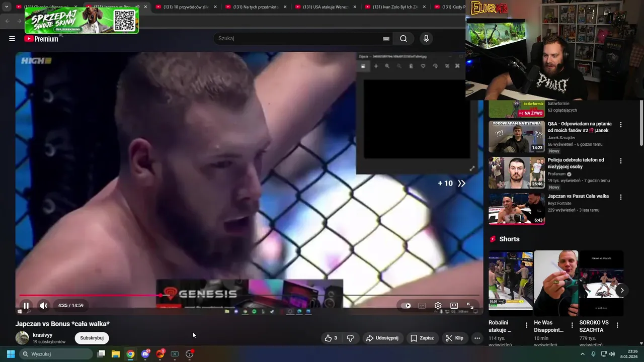Open Japczan vs Pasut Cała walka video

coord(579,196)
